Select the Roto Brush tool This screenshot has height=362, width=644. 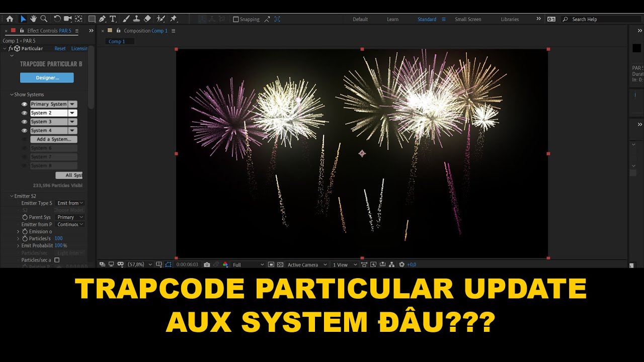(x=161, y=19)
